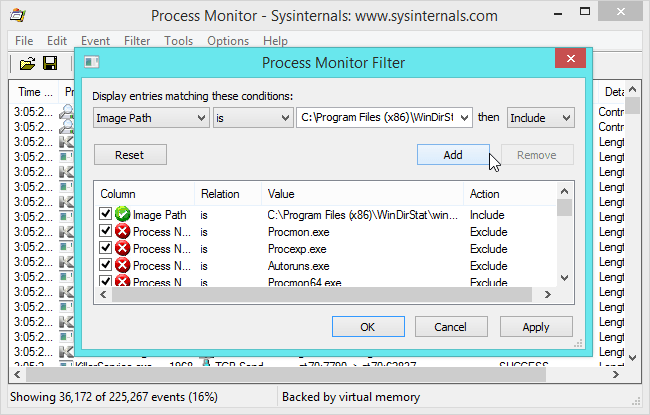Expand the Include action dropdown
This screenshot has width=650, height=415.
point(541,118)
